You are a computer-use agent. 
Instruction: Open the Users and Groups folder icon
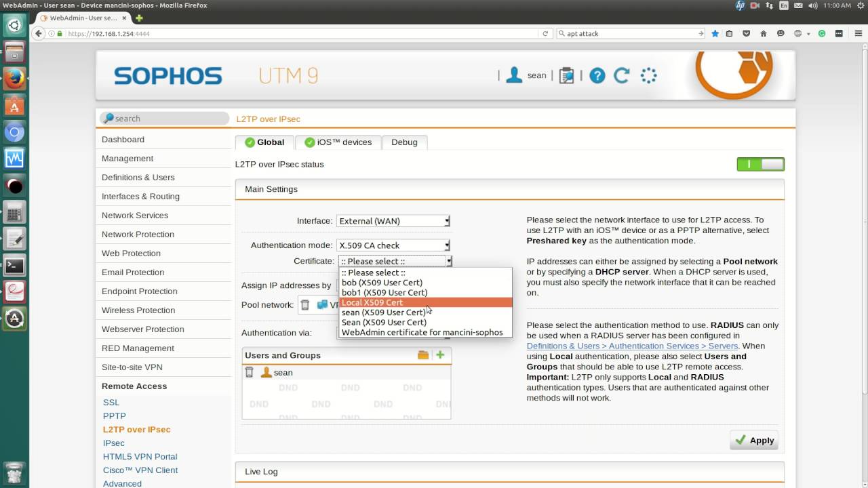pos(423,355)
